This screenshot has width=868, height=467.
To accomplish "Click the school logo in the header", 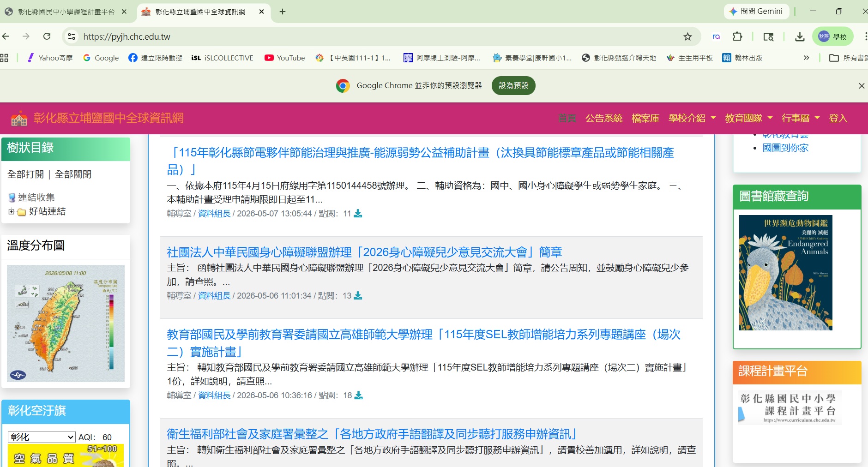I will [x=19, y=119].
